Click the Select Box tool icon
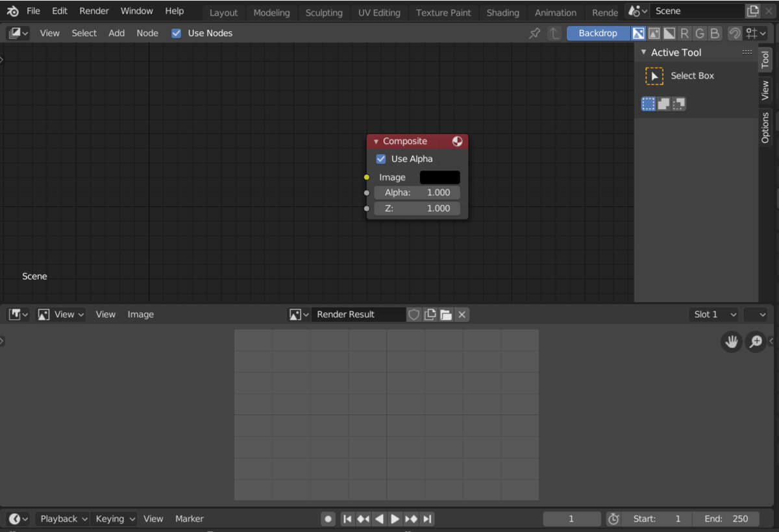Screen dimensions: 779x532 (654, 76)
